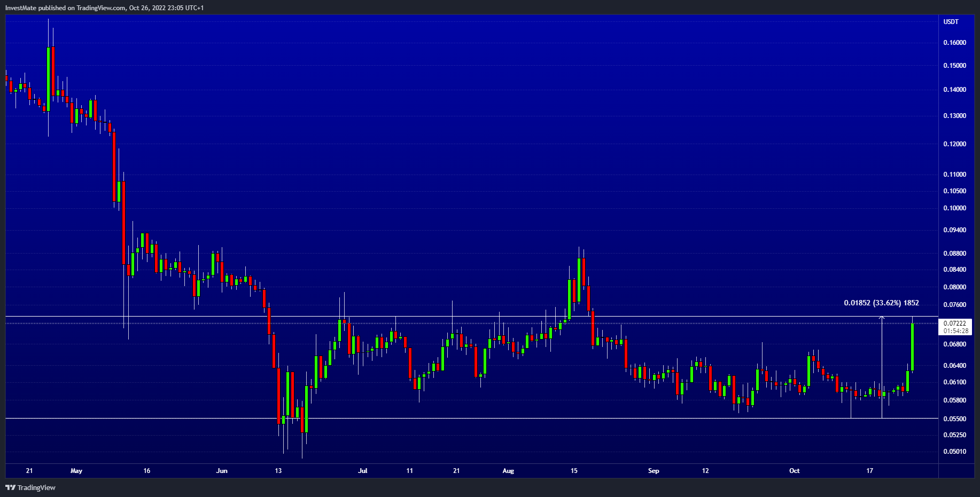The height and width of the screenshot is (497, 980).
Task: Click the 0.05010 price axis label
Action: 955,452
